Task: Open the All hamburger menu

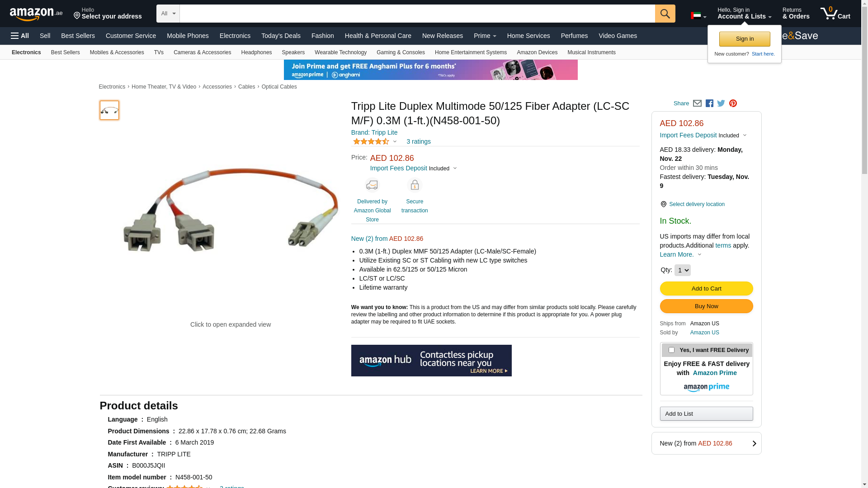Action: click(x=20, y=36)
